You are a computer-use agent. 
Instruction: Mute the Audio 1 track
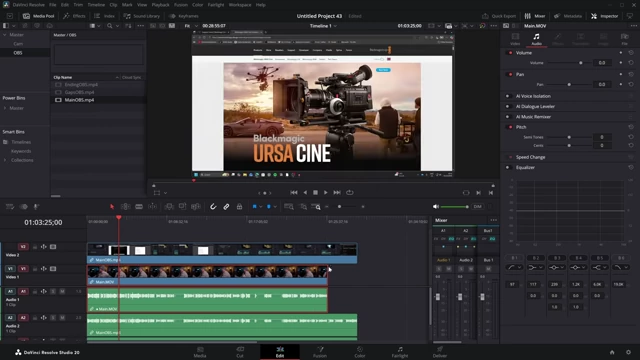point(62,291)
